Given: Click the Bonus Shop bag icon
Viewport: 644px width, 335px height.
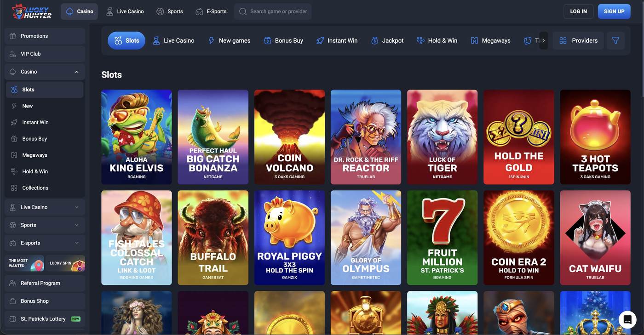Looking at the screenshot, I should coord(13,301).
